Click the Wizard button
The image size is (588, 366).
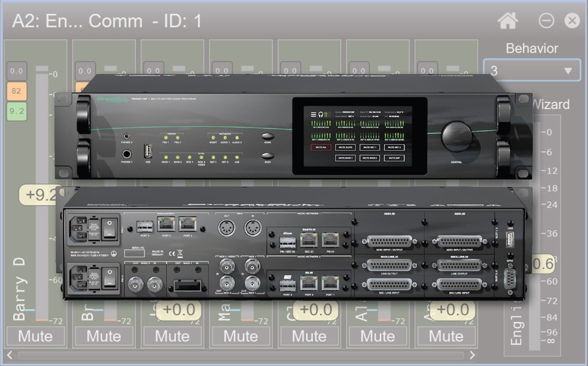[550, 104]
